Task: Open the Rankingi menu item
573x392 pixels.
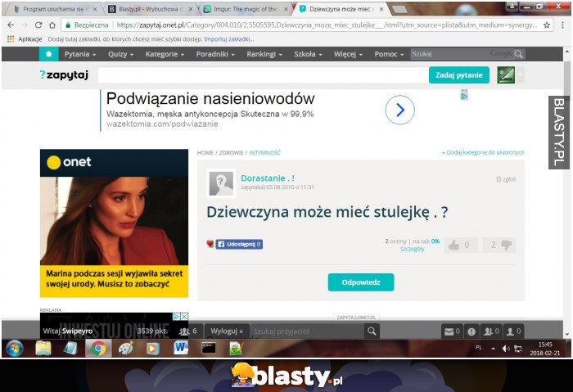Action: (264, 54)
